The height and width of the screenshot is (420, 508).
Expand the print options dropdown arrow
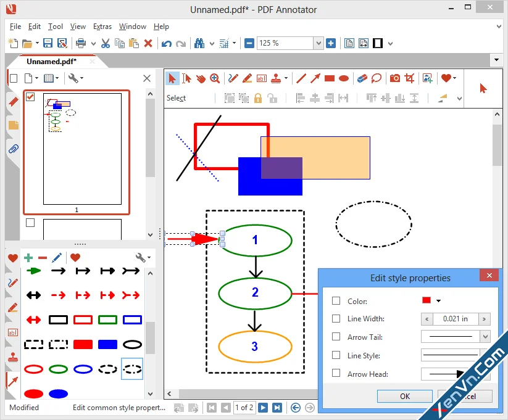(93, 43)
